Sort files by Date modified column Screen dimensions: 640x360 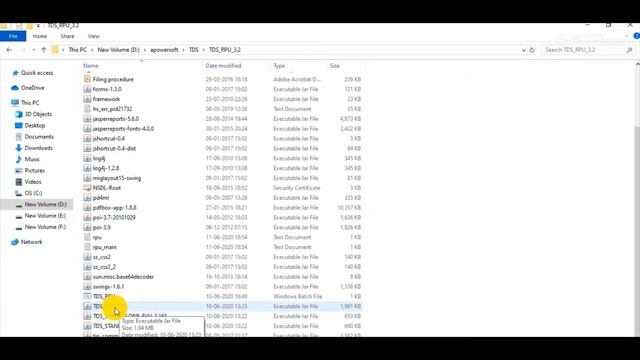point(223,66)
